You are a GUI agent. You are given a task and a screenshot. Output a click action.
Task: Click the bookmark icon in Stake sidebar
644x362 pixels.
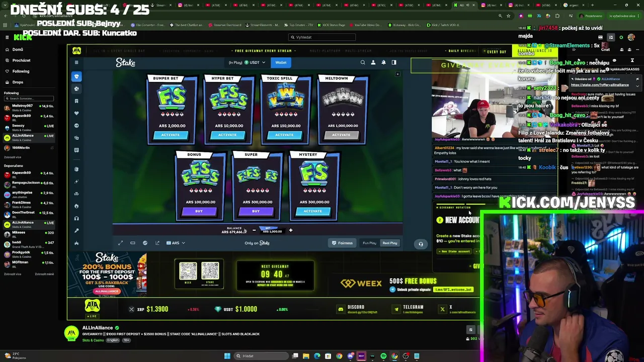click(76, 101)
